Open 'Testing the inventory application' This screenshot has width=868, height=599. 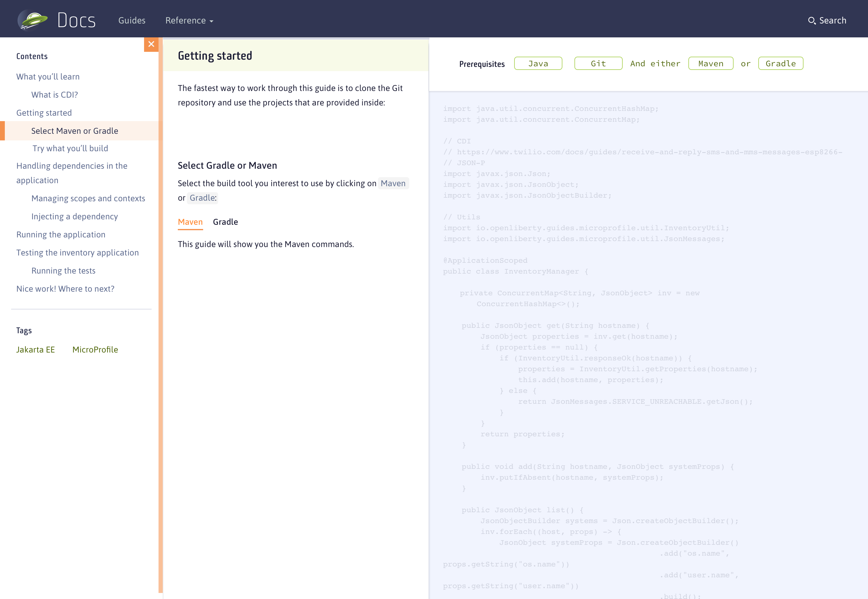(77, 252)
